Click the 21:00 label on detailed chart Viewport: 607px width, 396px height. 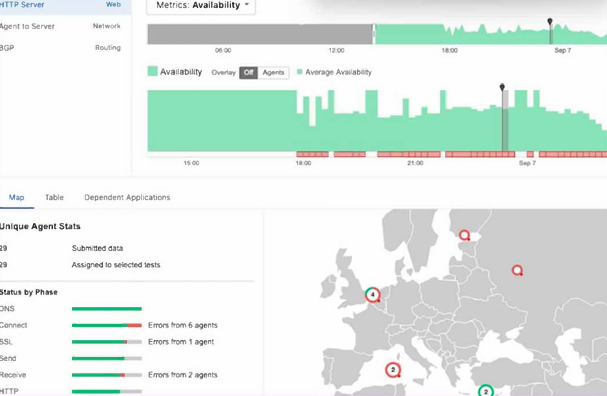click(x=415, y=163)
